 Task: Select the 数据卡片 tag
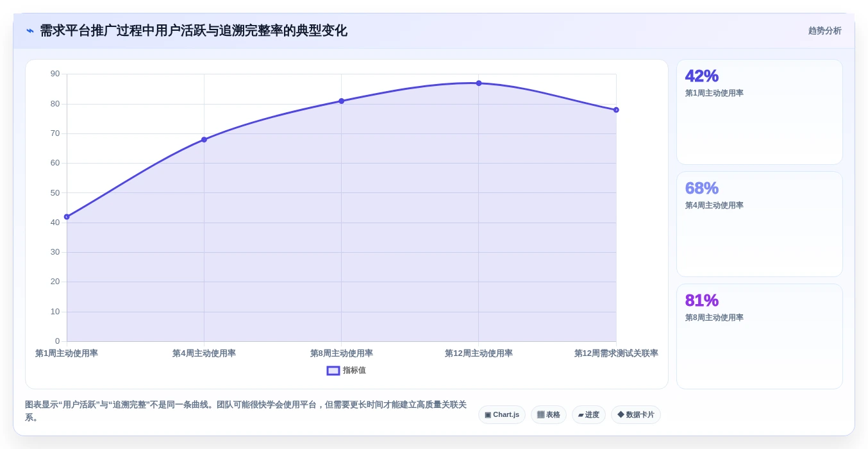coord(636,415)
